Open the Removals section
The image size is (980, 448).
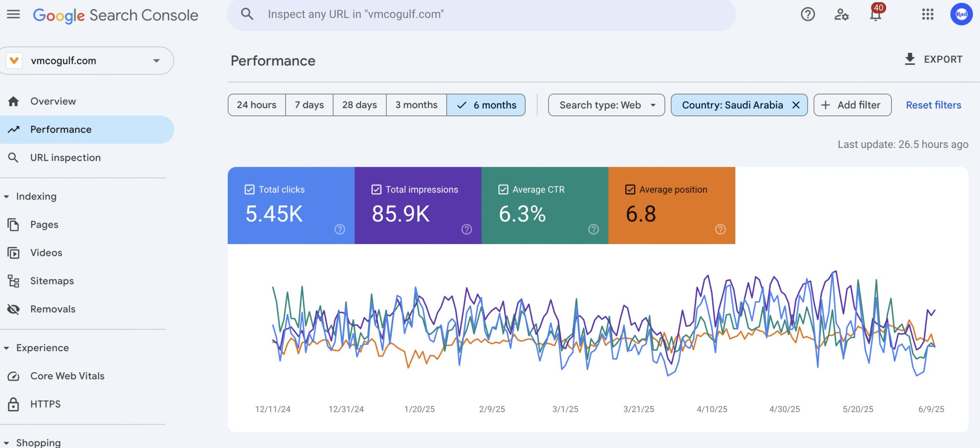(53, 309)
